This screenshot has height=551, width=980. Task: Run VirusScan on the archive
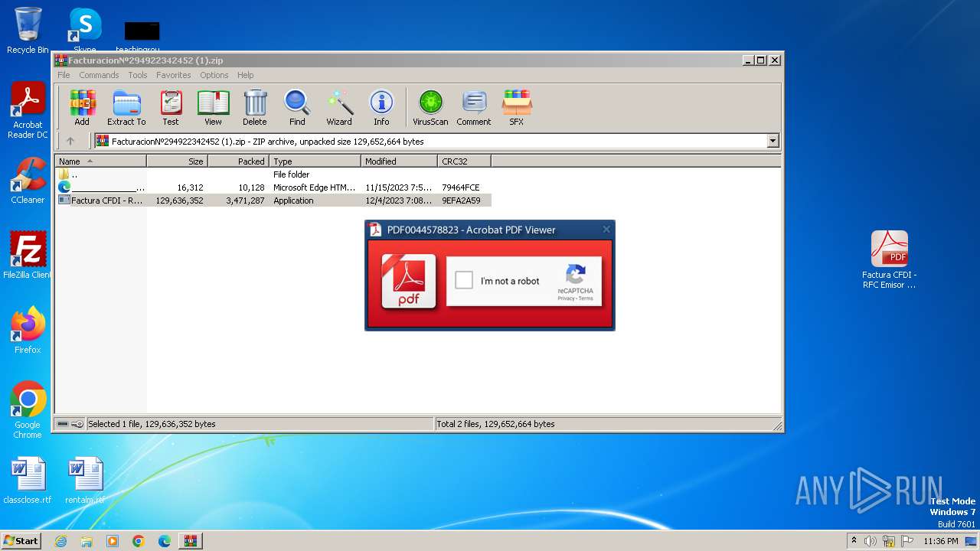[430, 108]
